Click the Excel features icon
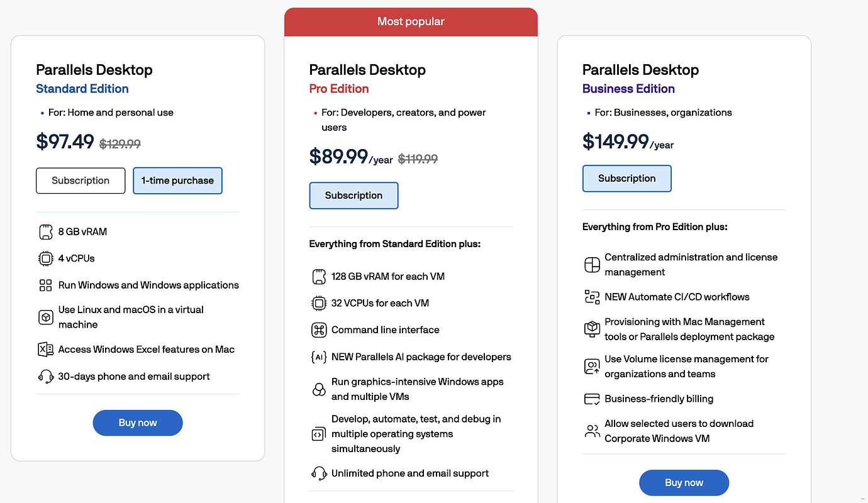Screen dimensions: 868x503 point(46,350)
